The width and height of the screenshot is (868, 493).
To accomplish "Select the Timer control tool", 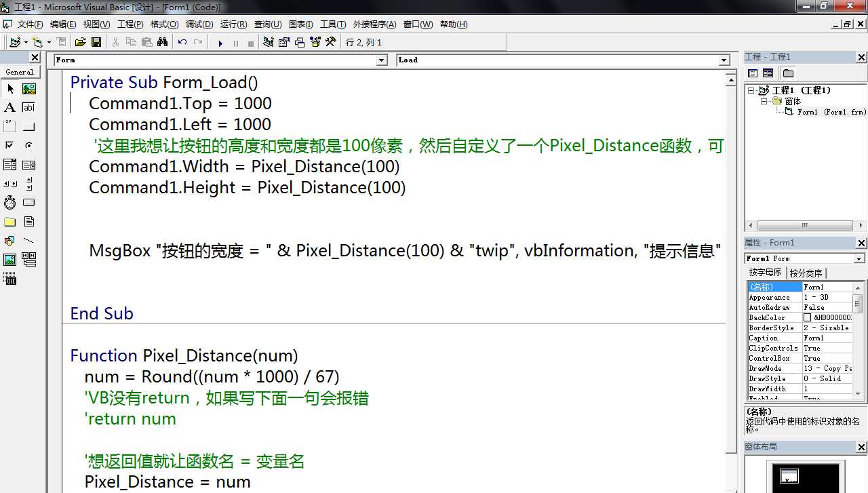I will coord(10,203).
